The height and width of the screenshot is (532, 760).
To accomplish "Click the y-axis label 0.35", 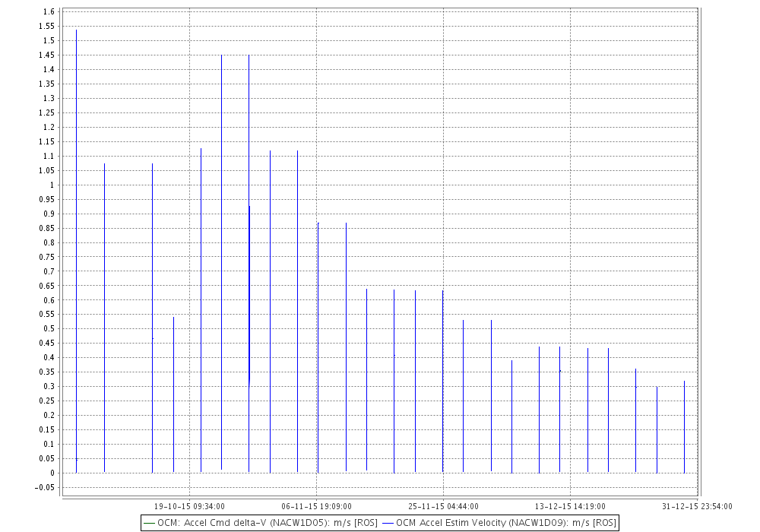I will tap(47, 372).
